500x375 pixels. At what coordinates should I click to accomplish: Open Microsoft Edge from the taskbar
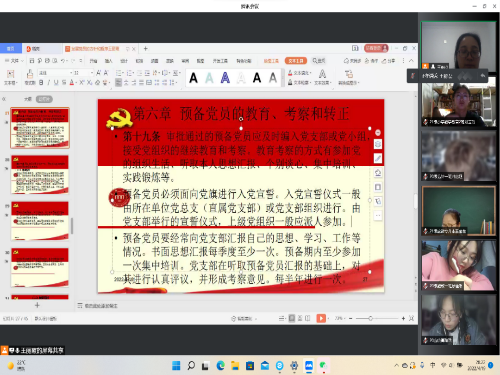coord(220,365)
